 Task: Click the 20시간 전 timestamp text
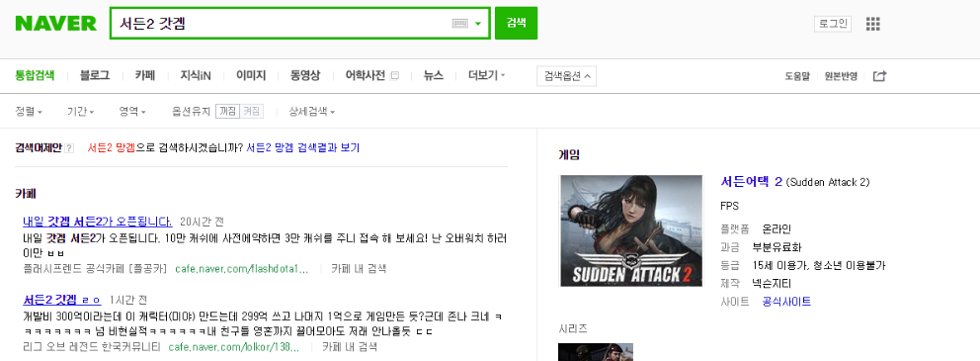click(202, 223)
